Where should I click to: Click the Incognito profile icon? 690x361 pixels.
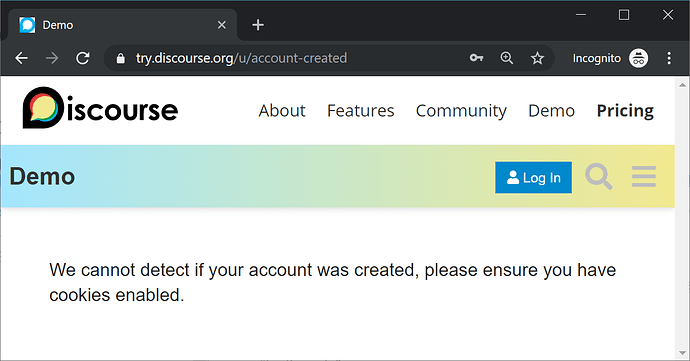coord(638,58)
